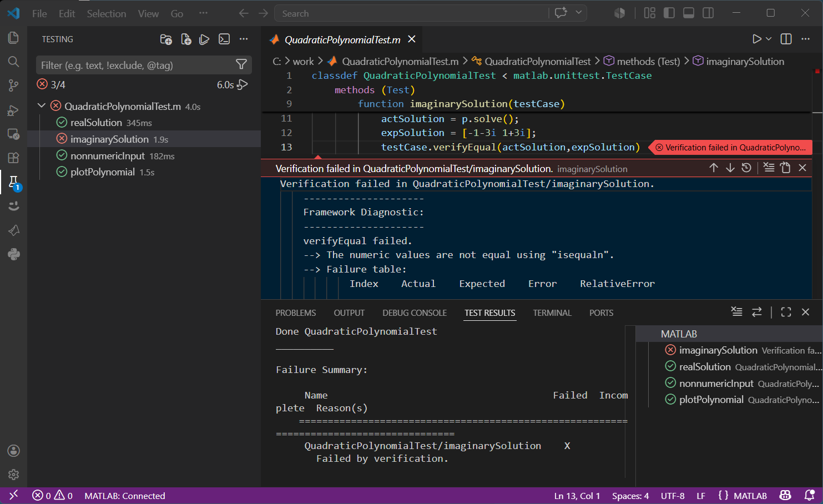Open Selection menu

tap(106, 13)
